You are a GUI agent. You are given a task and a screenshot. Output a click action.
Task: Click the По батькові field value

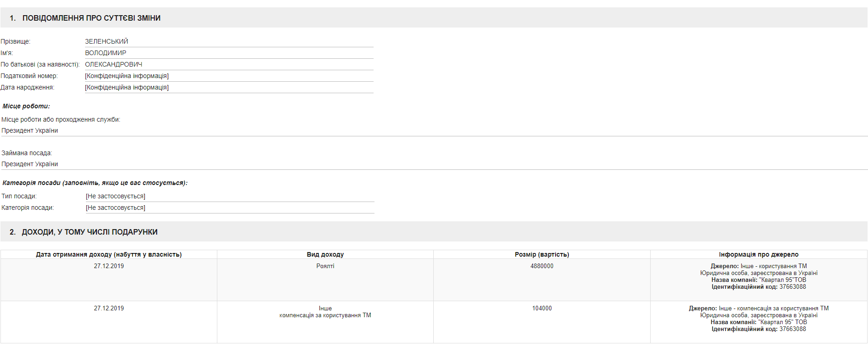pyautogui.click(x=113, y=64)
